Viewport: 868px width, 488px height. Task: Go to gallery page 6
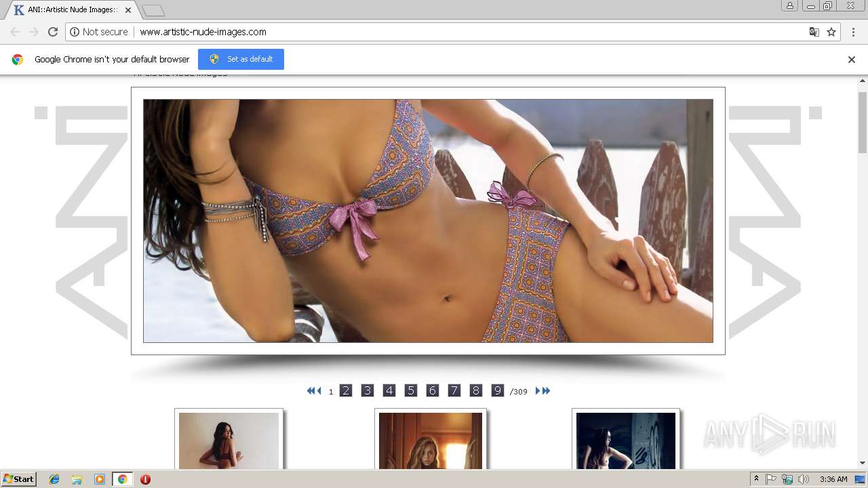pyautogui.click(x=433, y=390)
